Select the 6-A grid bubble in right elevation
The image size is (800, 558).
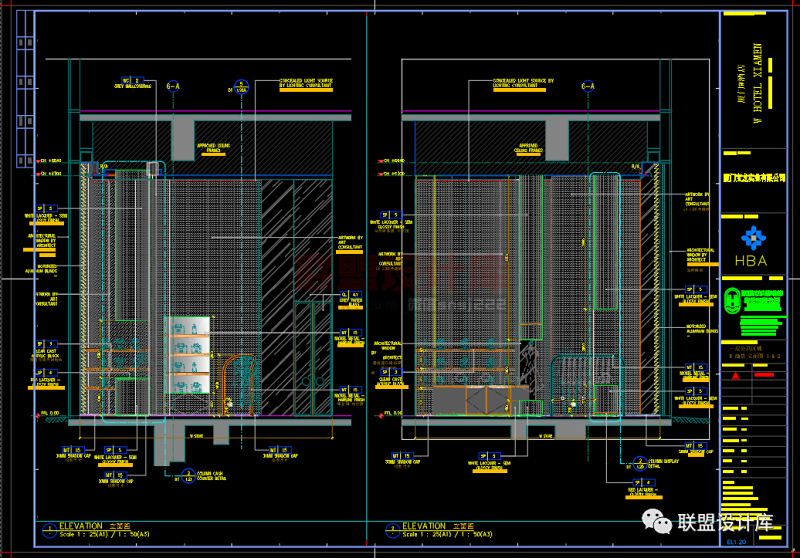[x=587, y=88]
